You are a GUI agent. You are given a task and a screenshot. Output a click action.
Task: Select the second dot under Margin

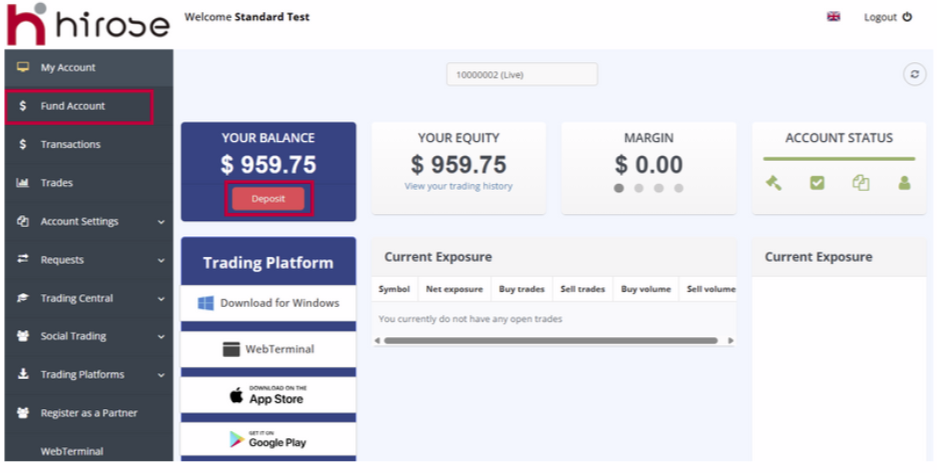(x=639, y=188)
